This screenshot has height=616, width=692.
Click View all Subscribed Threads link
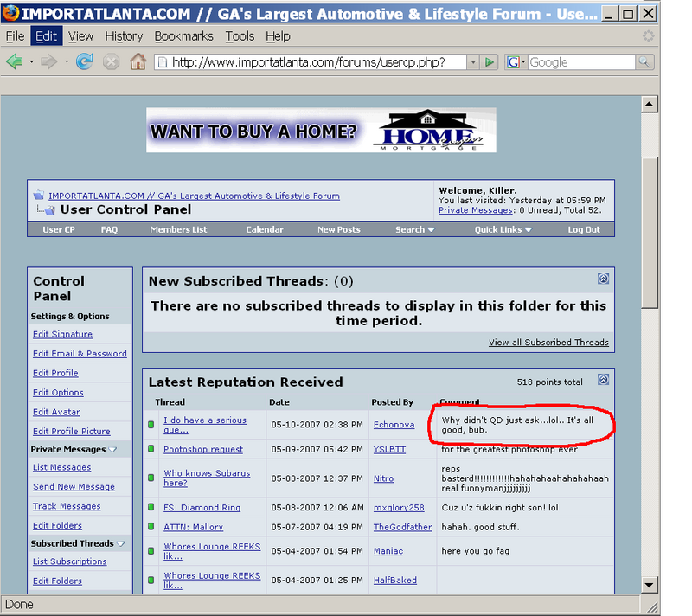point(548,343)
